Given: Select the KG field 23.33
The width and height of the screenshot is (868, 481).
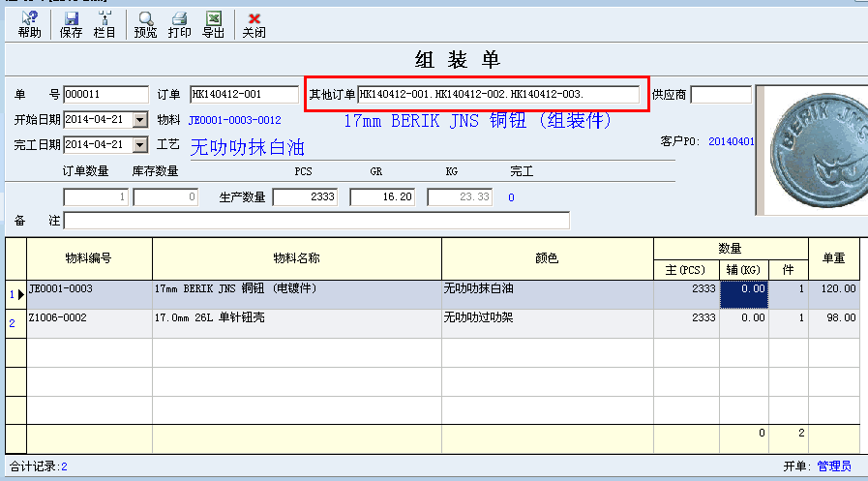Looking at the screenshot, I should (x=460, y=197).
